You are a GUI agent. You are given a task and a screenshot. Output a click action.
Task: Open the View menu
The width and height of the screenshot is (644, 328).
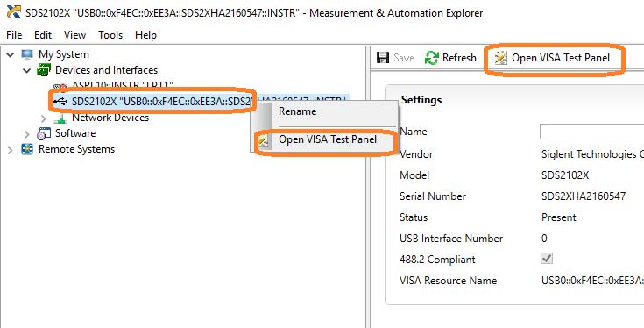(74, 35)
